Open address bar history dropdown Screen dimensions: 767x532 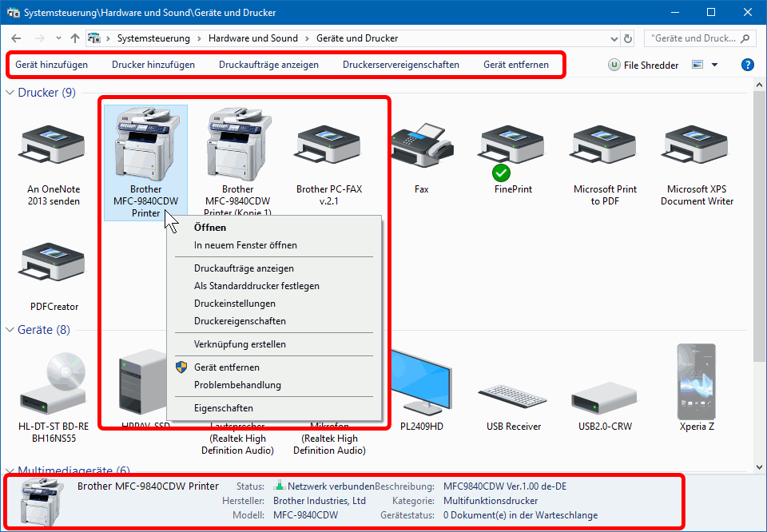click(612, 38)
